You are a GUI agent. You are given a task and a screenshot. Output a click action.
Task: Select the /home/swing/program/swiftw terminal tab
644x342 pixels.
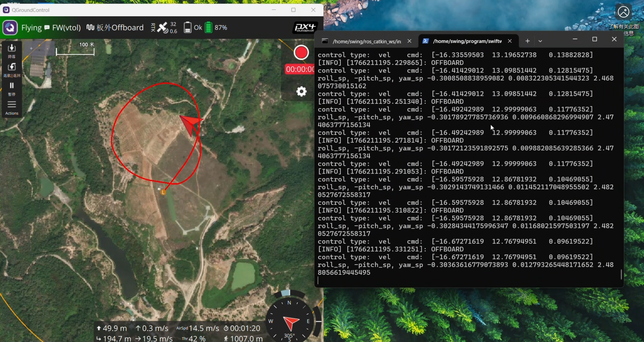(x=468, y=41)
